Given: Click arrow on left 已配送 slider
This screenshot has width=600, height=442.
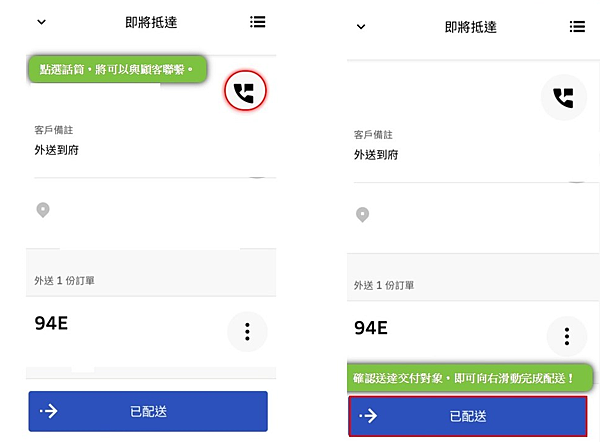Looking at the screenshot, I should (x=49, y=411).
